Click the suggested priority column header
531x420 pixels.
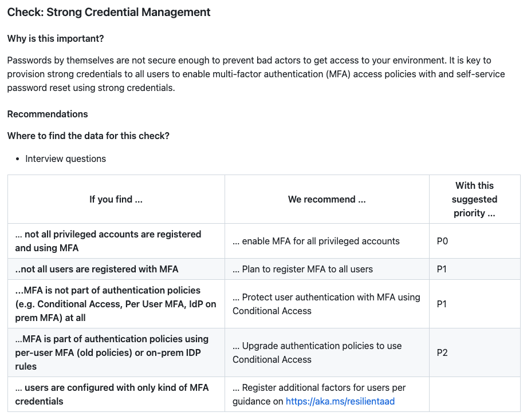[474, 199]
